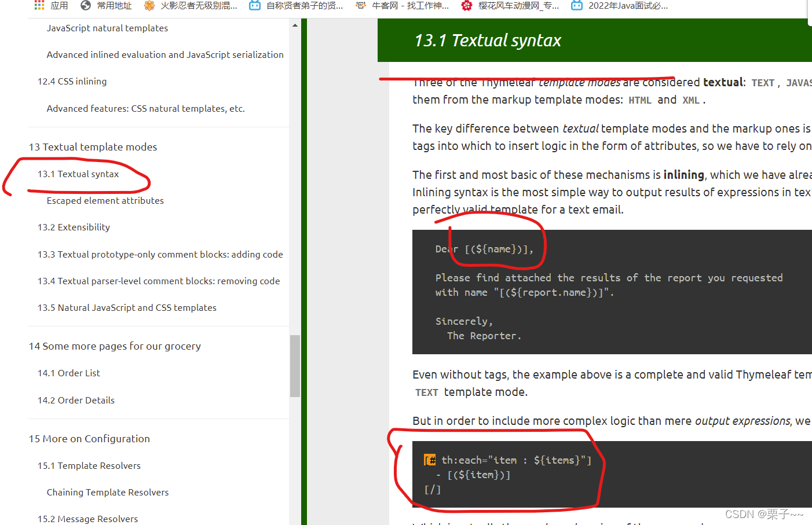Click the inline code word TEXT in first paragraph
Screen dimensions: 812x525
[x=763, y=83]
